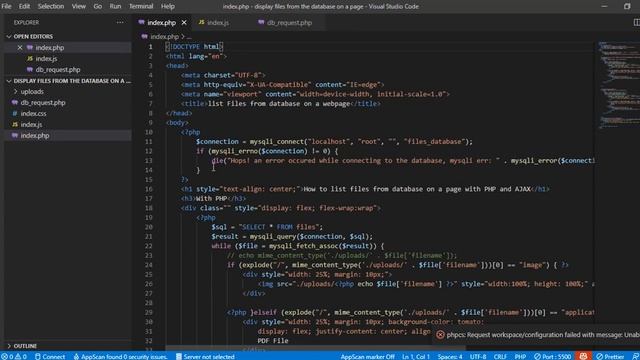Open Explorer views and more actions ellipsis

[120, 22]
